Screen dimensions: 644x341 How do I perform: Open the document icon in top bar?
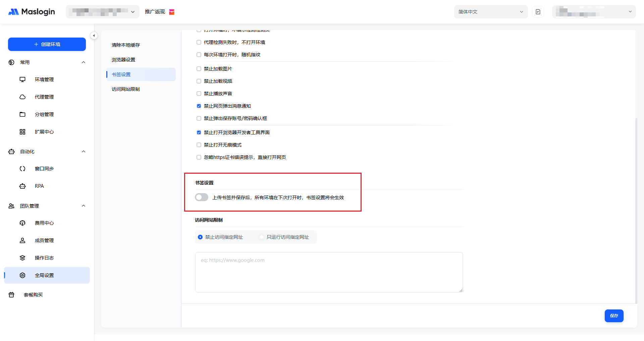(538, 12)
